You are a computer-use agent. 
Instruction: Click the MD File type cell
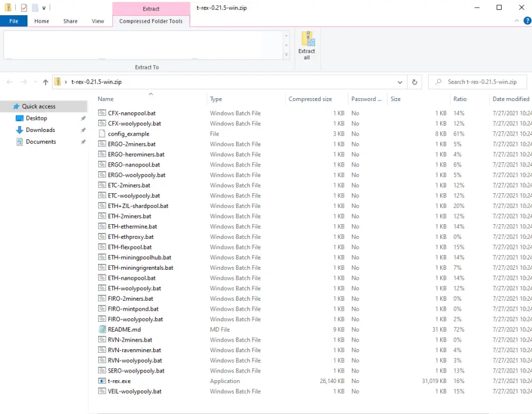(220, 329)
